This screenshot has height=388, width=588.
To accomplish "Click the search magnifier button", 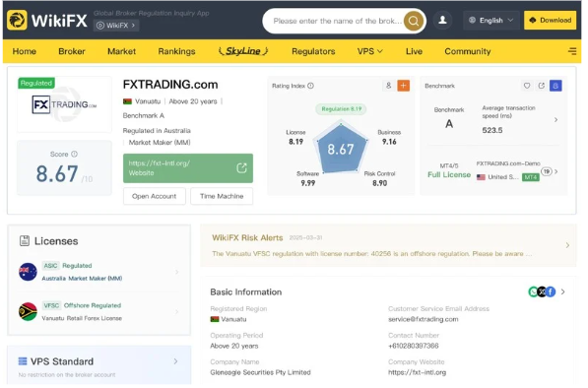I will (x=414, y=21).
